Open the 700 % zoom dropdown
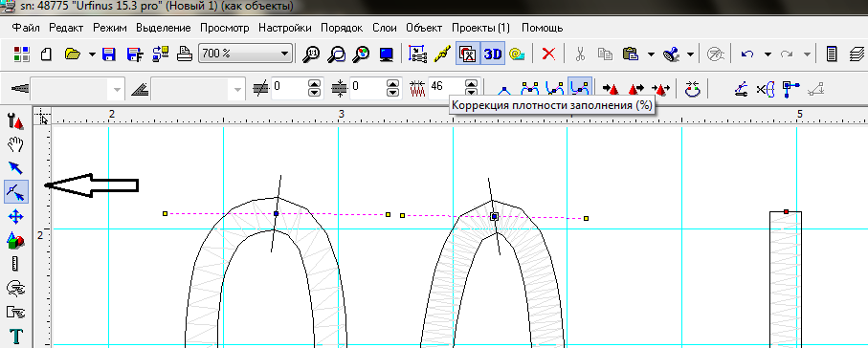868x348 pixels. (x=245, y=54)
